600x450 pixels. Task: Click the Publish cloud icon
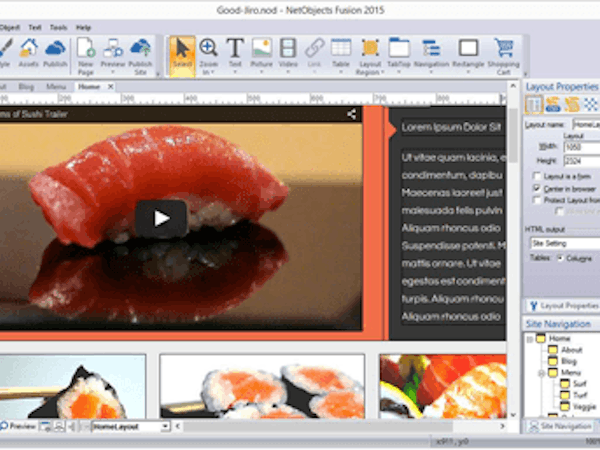pyautogui.click(x=55, y=54)
